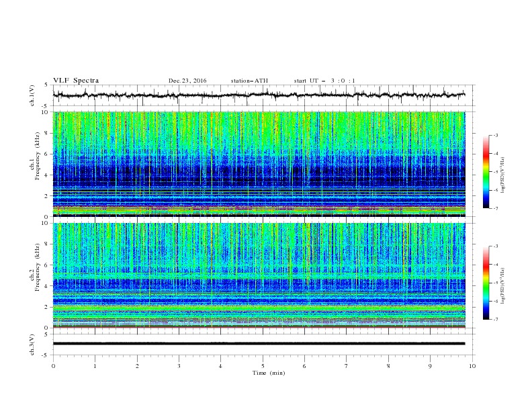Click the "ch.3(V)" vertical axis label
The image size is (532, 411).
[32, 345]
